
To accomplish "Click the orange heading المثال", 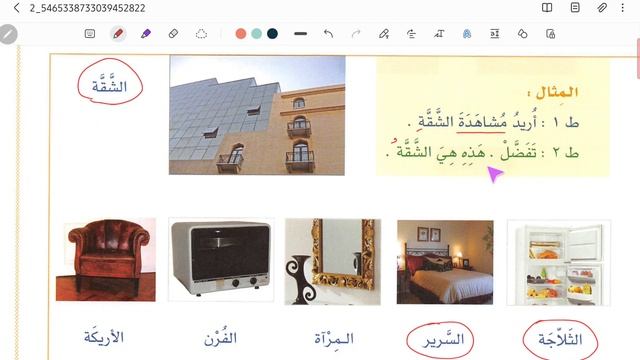I will [553, 92].
